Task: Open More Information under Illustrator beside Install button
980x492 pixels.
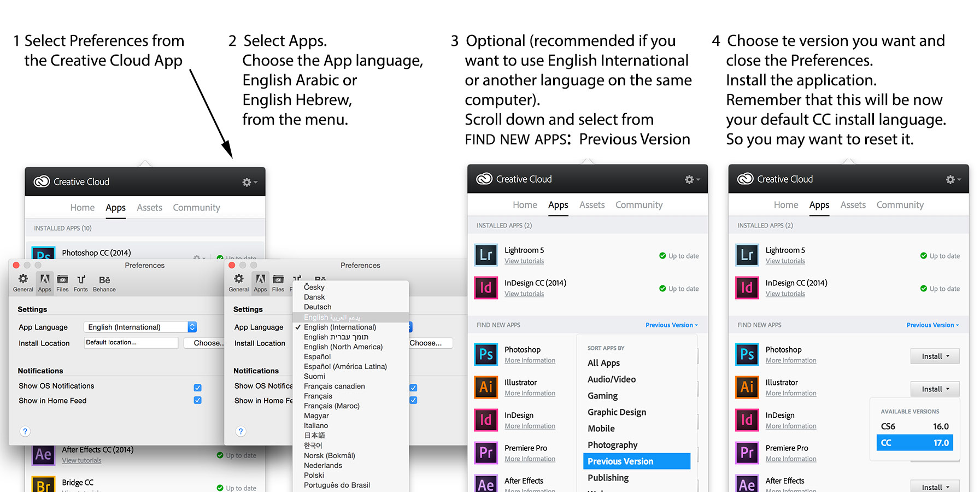Action: point(791,393)
